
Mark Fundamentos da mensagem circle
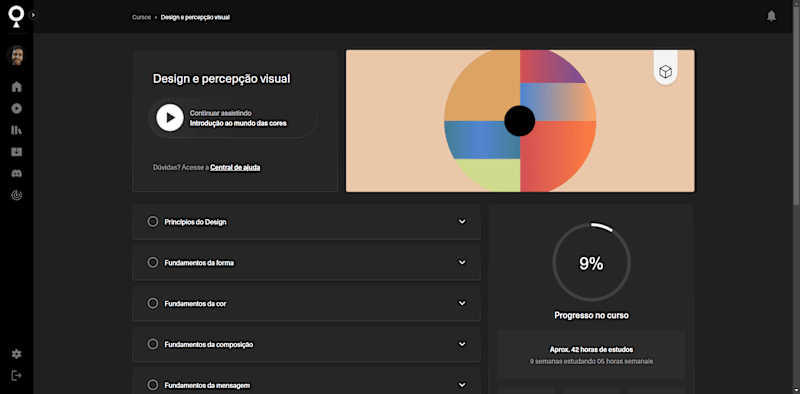click(x=153, y=385)
